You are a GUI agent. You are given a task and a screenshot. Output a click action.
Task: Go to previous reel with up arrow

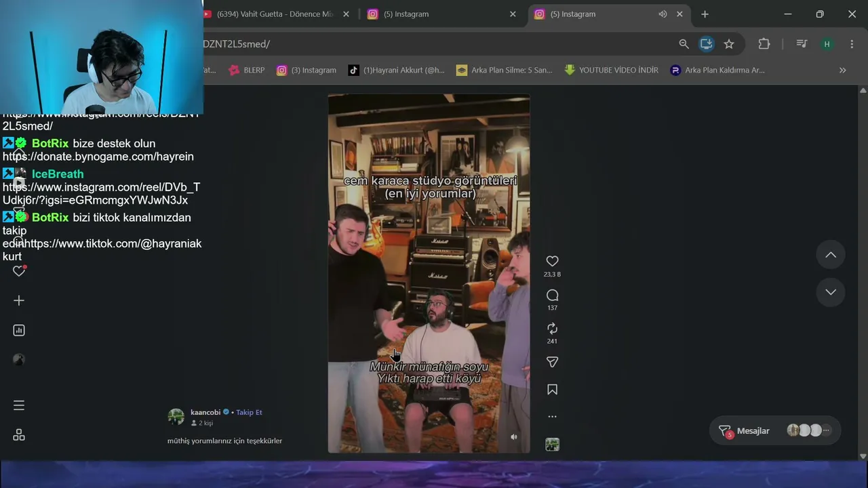(831, 255)
